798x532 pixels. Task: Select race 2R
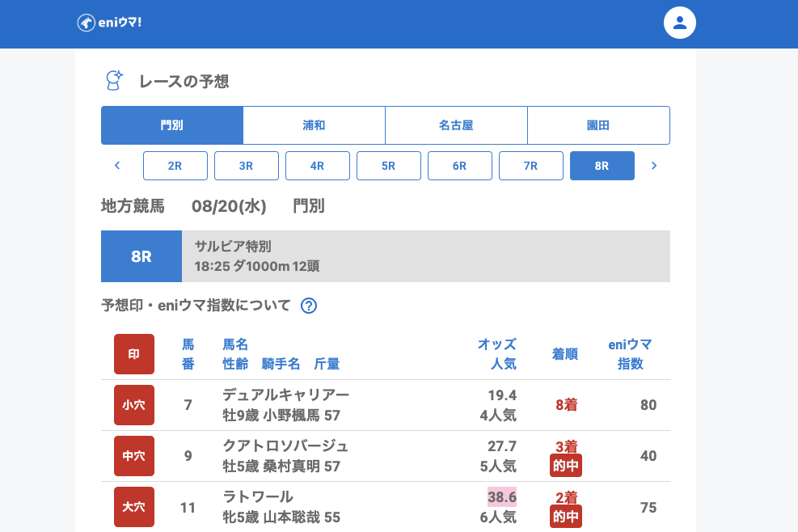175,166
